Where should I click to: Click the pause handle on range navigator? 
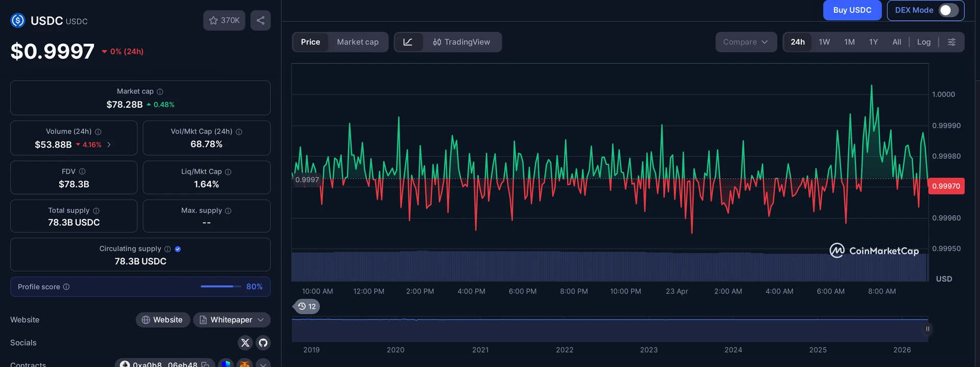[927, 329]
